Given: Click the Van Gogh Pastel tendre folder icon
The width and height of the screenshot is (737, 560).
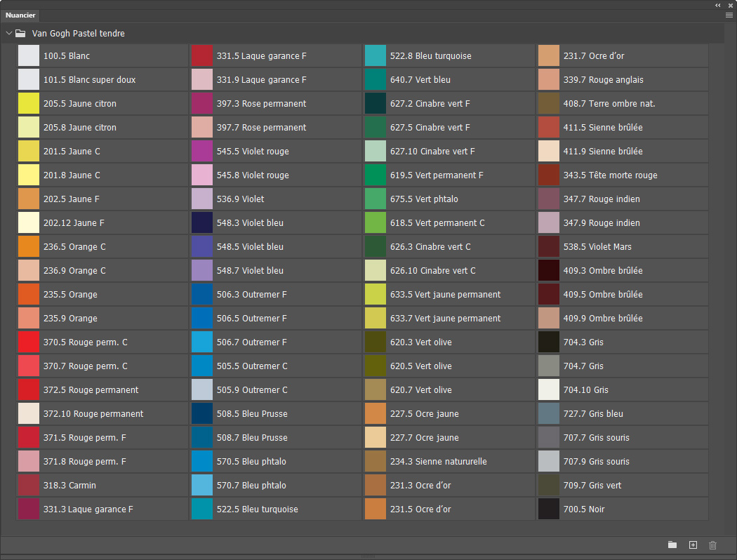Looking at the screenshot, I should (x=20, y=34).
